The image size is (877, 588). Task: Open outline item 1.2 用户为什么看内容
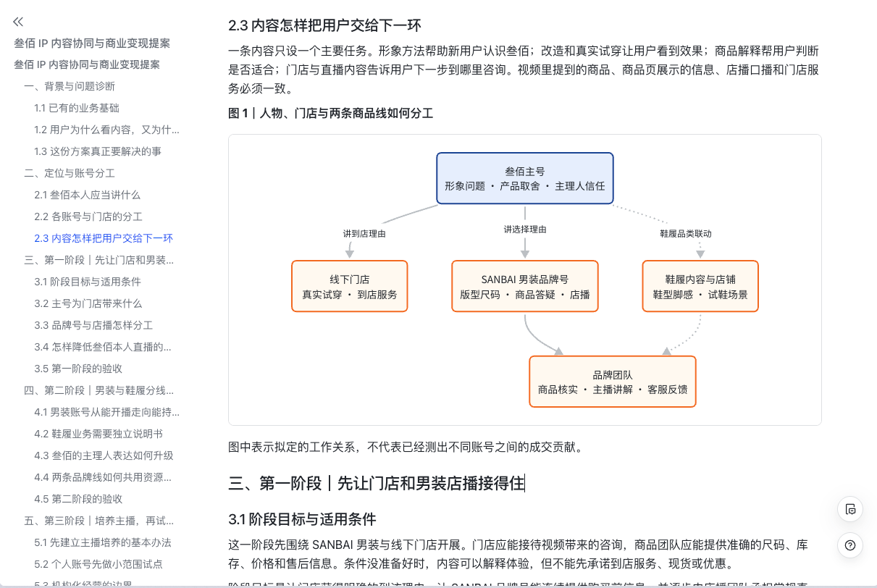point(106,130)
